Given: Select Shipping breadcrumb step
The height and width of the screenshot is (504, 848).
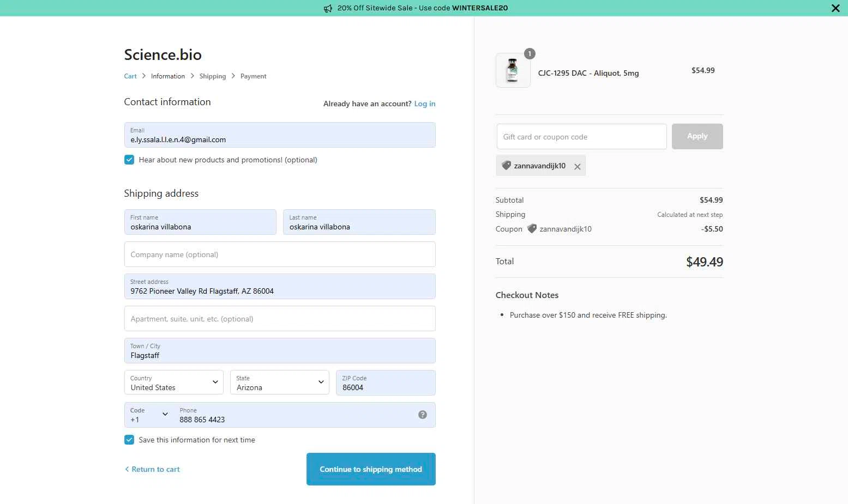Looking at the screenshot, I should coord(213,76).
